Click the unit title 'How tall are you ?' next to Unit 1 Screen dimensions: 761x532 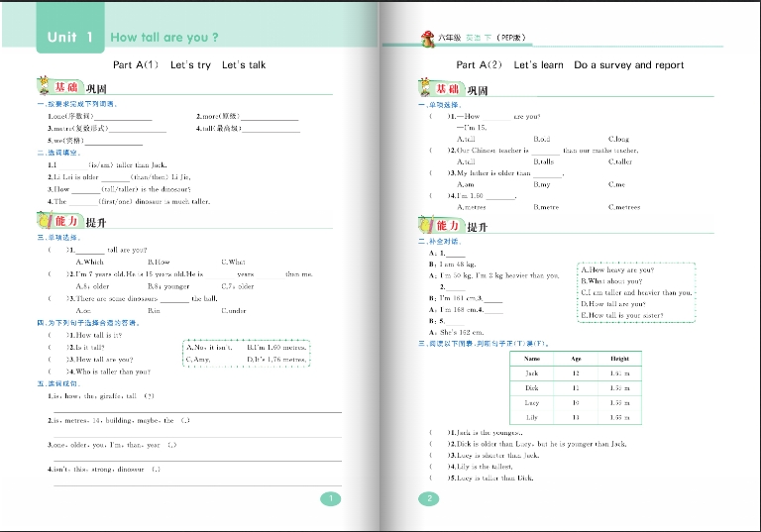pyautogui.click(x=164, y=38)
